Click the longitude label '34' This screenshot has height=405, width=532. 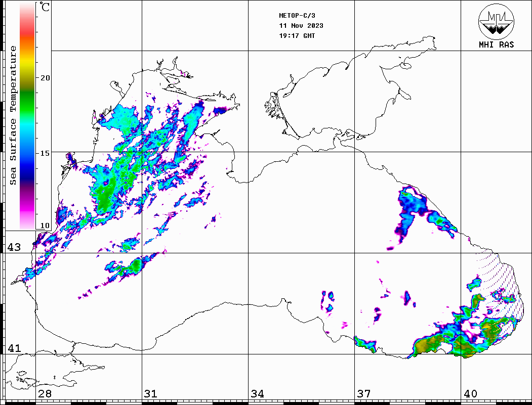click(x=258, y=394)
